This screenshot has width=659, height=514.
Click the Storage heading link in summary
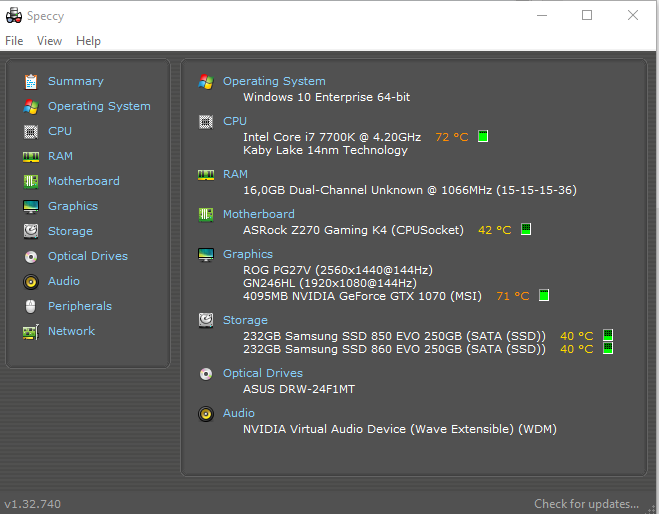coord(245,320)
